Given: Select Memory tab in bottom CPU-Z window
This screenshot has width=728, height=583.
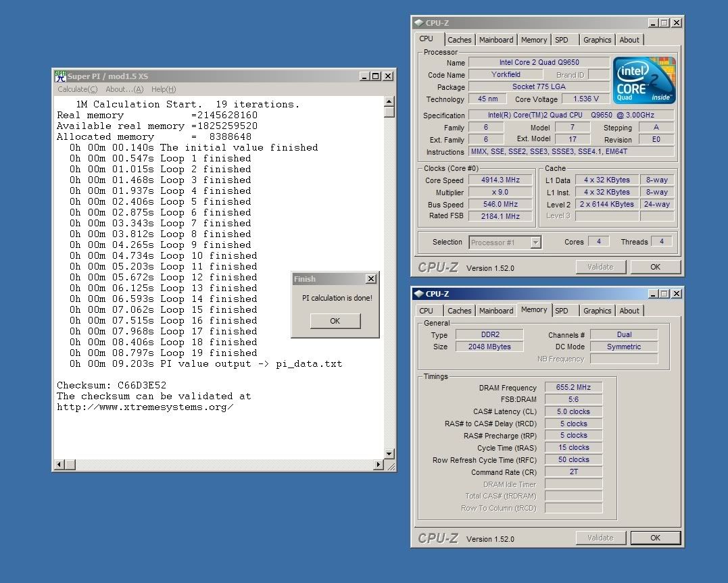Looking at the screenshot, I should [534, 309].
